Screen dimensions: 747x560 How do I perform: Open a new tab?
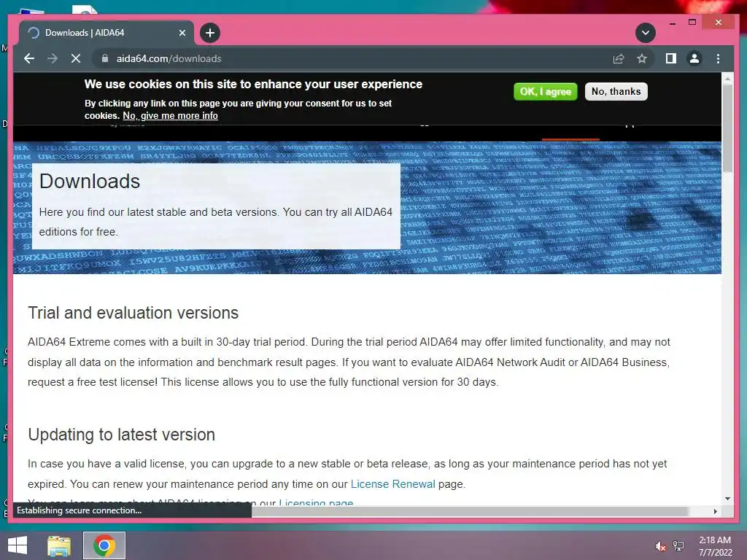[x=210, y=33]
